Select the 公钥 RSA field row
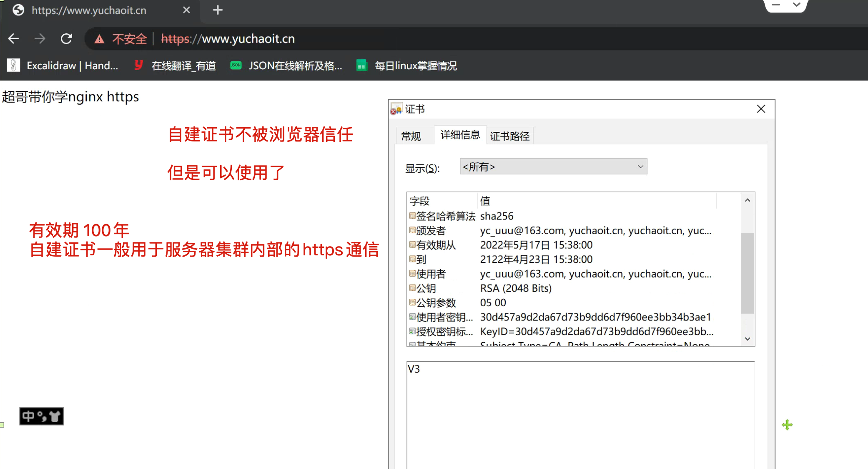868x469 pixels. click(426, 288)
